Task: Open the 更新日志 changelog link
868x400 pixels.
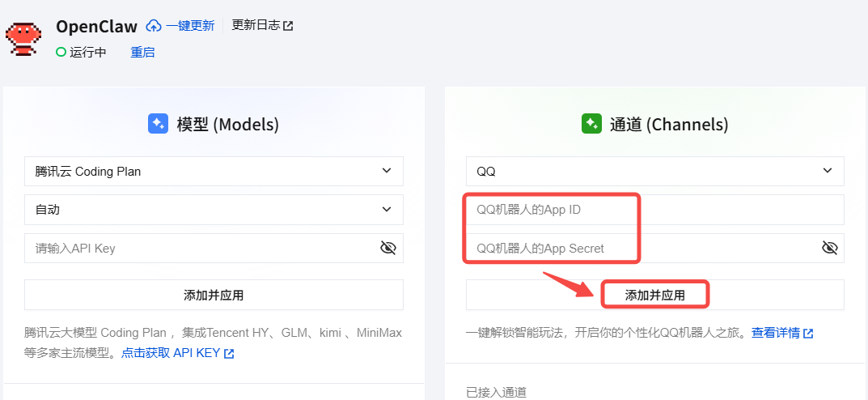Action: click(x=256, y=25)
